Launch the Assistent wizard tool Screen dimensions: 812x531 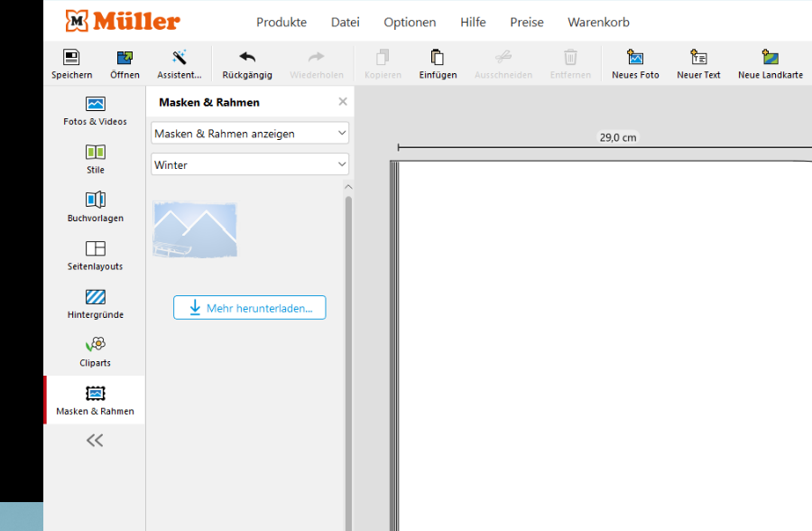pos(180,64)
